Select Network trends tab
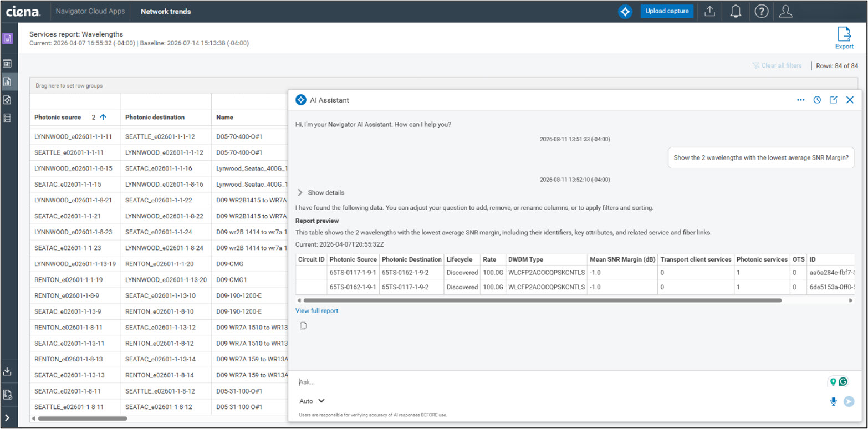Viewport: 868px width, 429px height. (x=166, y=11)
